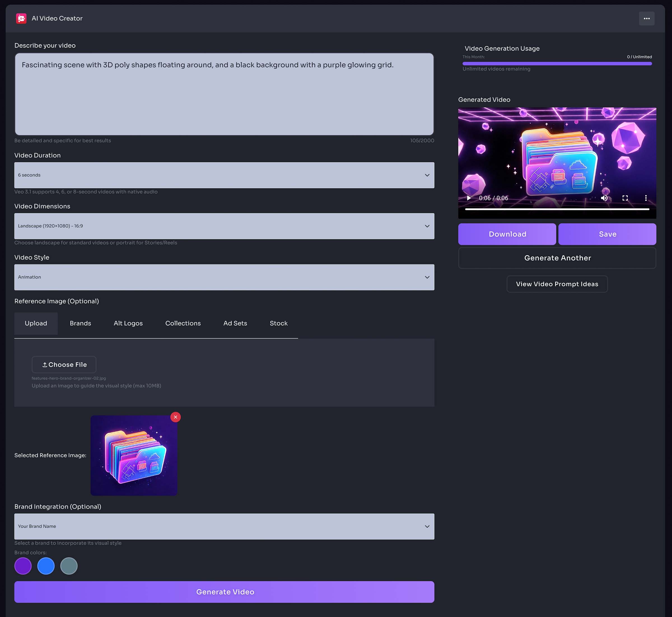Download the generated video
Viewport: 672px width, 617px height.
click(x=507, y=234)
